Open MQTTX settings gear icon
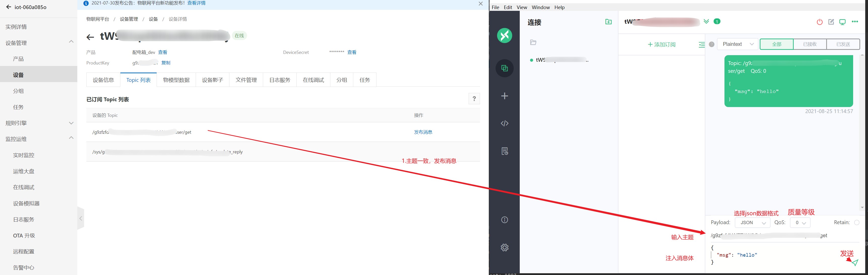The height and width of the screenshot is (275, 868). click(504, 247)
